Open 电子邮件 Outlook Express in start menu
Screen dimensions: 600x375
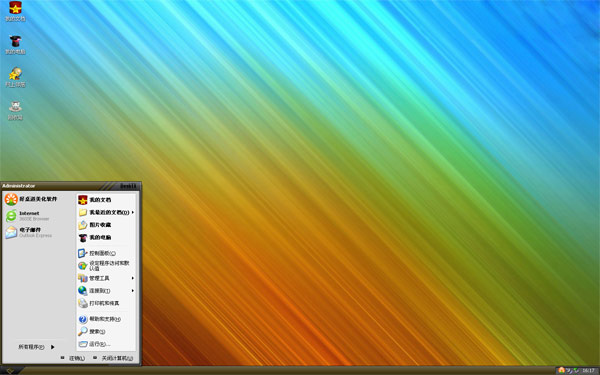pyautogui.click(x=29, y=232)
